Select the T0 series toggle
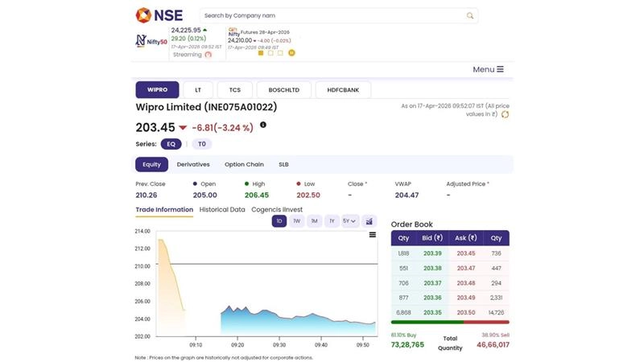 point(201,144)
